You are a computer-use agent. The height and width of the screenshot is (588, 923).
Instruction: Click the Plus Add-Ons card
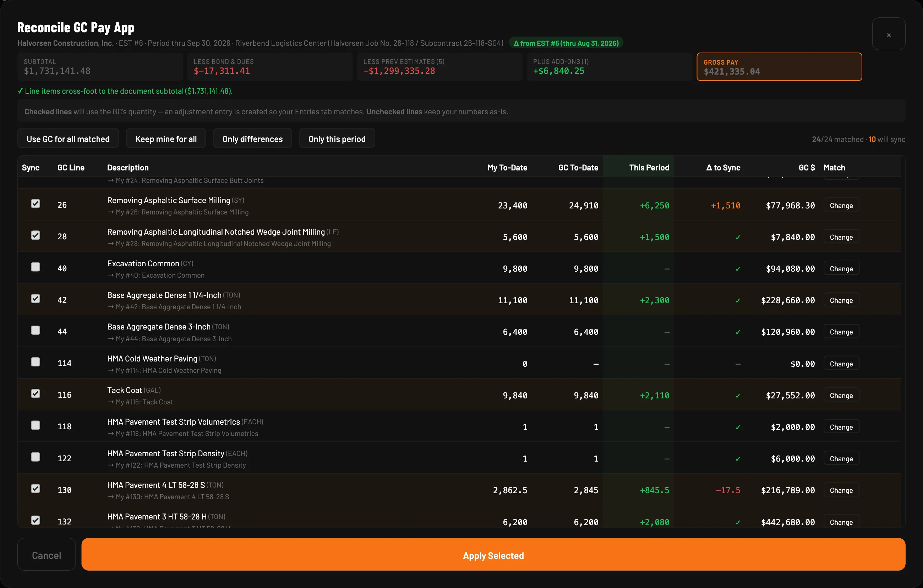[x=610, y=67]
